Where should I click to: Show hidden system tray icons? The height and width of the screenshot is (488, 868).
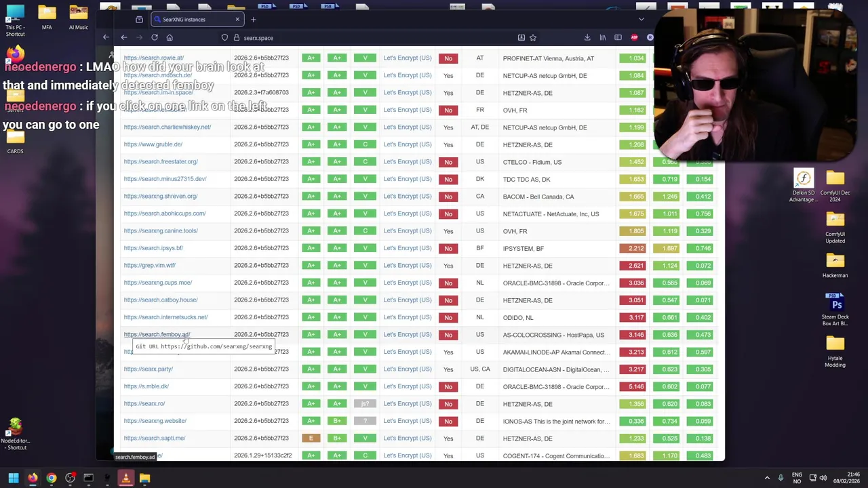pos(767,479)
